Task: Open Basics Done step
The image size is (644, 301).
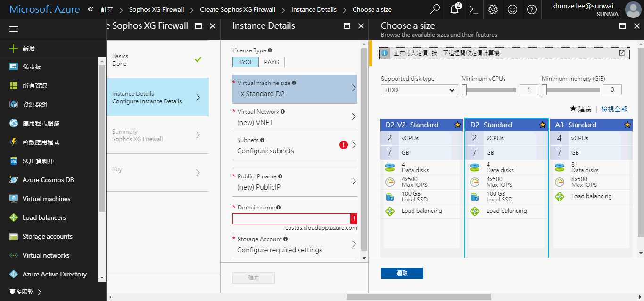Action: coord(157,59)
